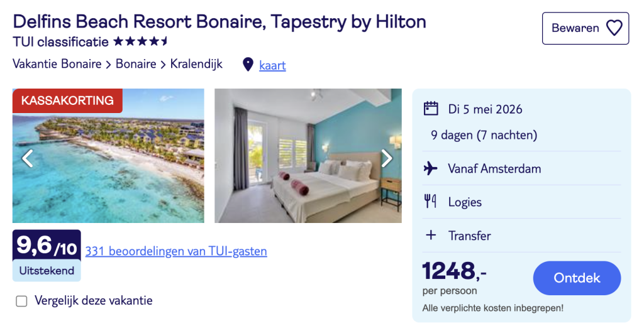Open the 331 beoordelingen reviews link
Viewport: 644px width, 331px height.
click(x=176, y=251)
